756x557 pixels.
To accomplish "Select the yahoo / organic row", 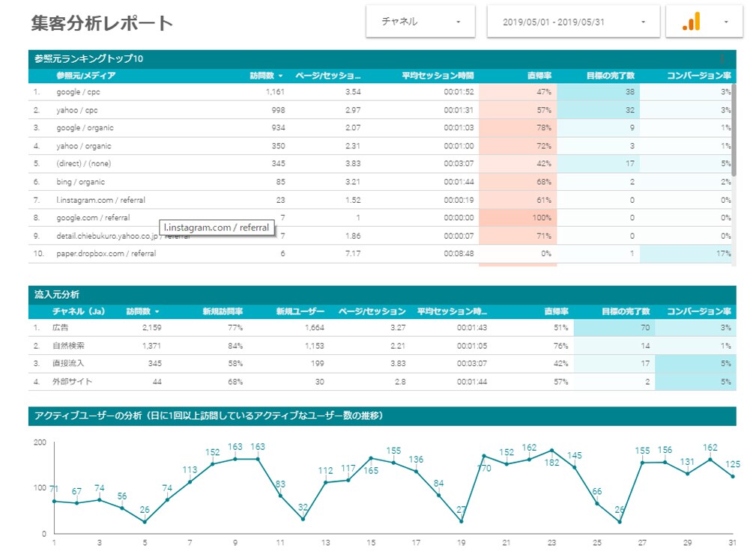I will coord(380,145).
